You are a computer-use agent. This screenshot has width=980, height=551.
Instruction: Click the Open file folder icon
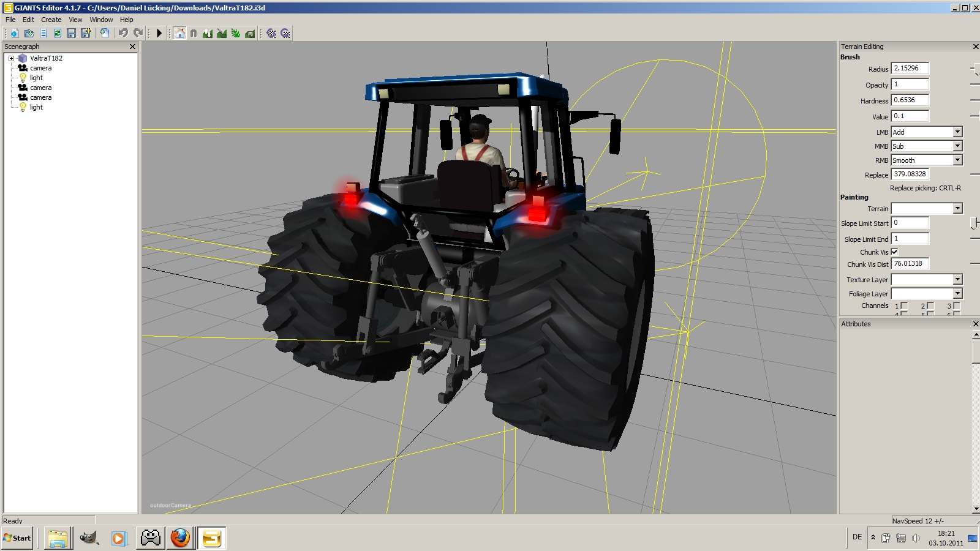point(29,33)
